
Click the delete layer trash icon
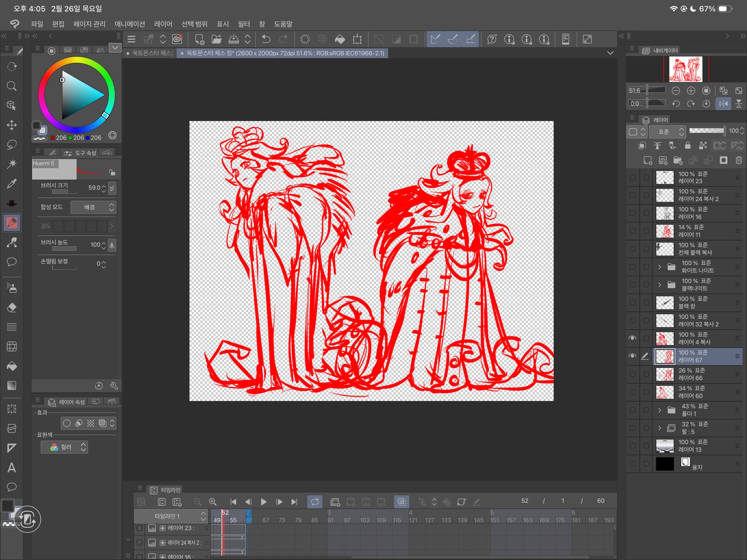tap(738, 160)
